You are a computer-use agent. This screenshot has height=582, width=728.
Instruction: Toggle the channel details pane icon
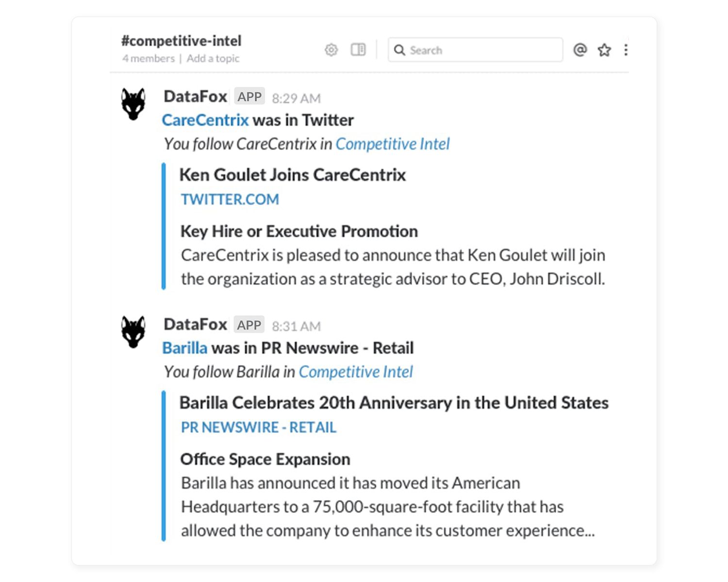point(358,49)
